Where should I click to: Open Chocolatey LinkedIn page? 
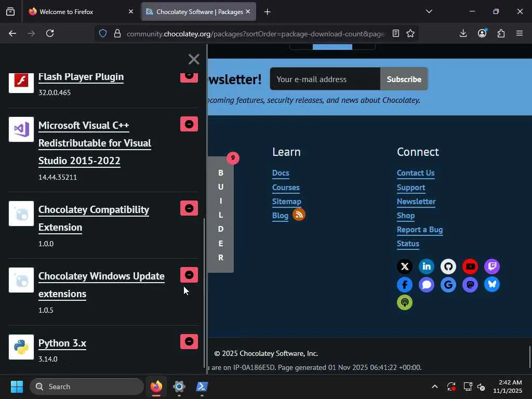(427, 267)
